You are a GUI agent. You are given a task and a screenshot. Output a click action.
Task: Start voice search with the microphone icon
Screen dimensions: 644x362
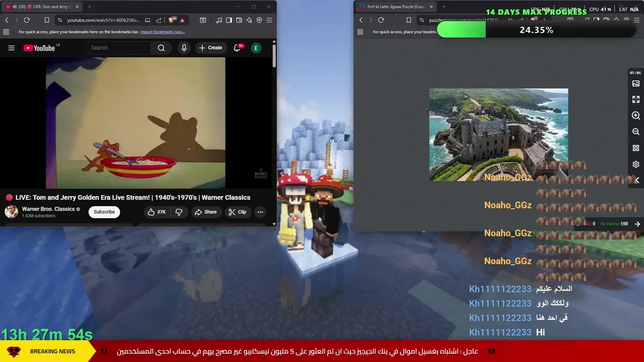pos(184,48)
